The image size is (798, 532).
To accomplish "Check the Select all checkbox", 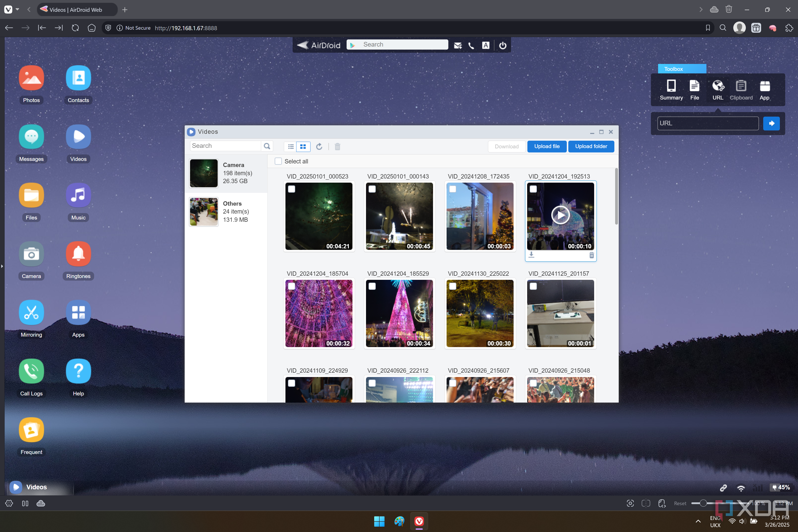I will (278, 161).
